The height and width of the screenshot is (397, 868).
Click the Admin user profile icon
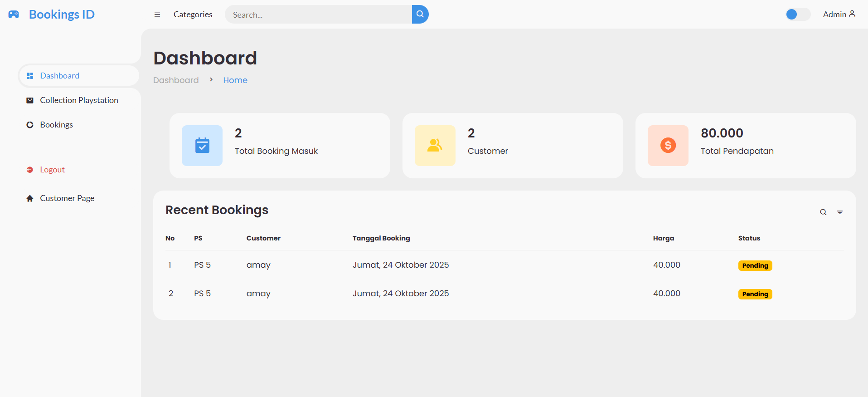point(852,14)
